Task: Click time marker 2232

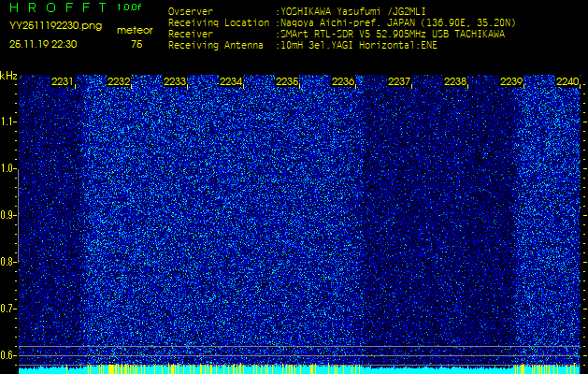Action: click(x=119, y=81)
